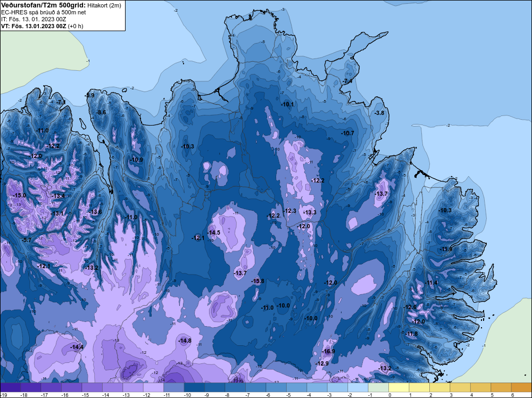The width and height of the screenshot is (532, 398).
Task: Select the legend swatch labelled -6
Action: (276, 387)
